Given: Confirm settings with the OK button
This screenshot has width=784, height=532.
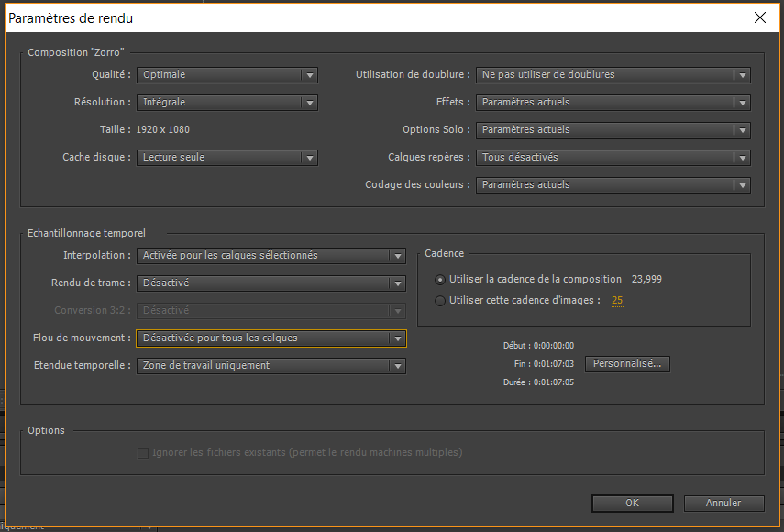Looking at the screenshot, I should point(632,503).
